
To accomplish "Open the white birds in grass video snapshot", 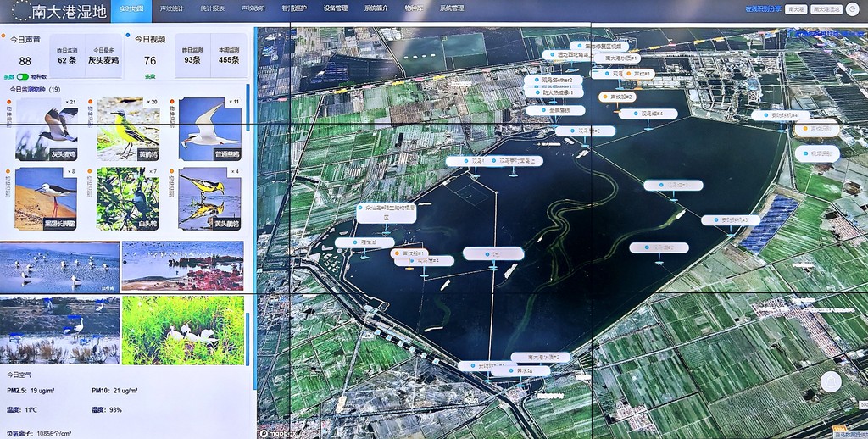I will pos(183,330).
